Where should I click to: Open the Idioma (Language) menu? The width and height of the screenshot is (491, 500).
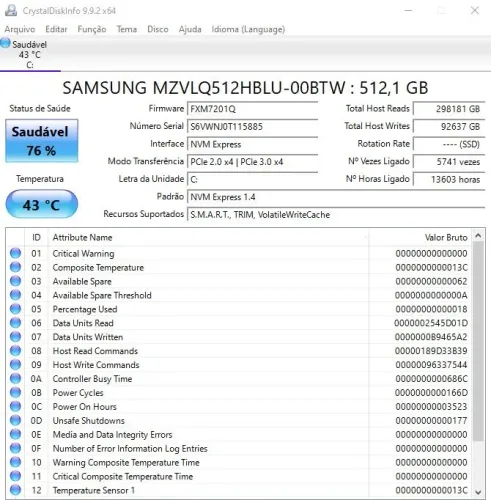(248, 29)
